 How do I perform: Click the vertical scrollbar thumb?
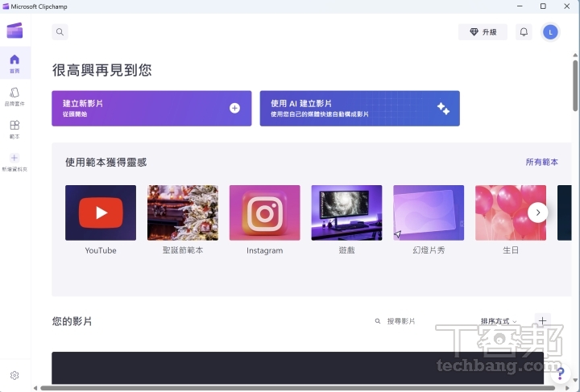coord(575,85)
